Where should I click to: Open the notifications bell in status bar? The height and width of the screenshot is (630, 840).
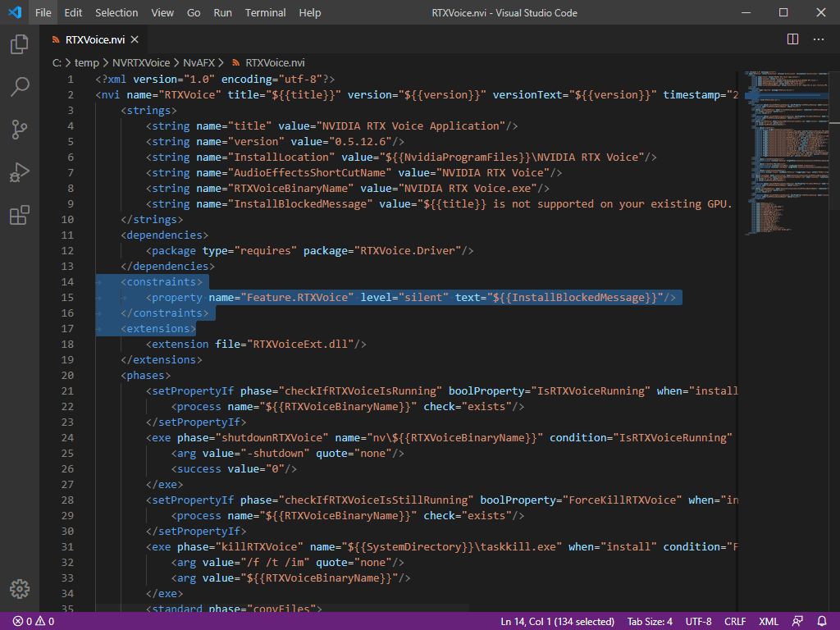[x=822, y=621]
